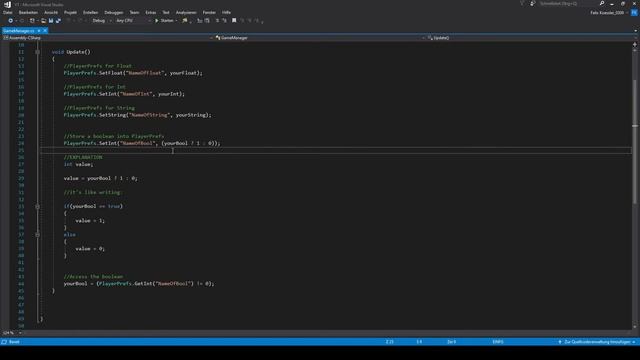Open the Test menu
Image resolution: width=640 pixels, height=360 pixels.
tap(166, 13)
